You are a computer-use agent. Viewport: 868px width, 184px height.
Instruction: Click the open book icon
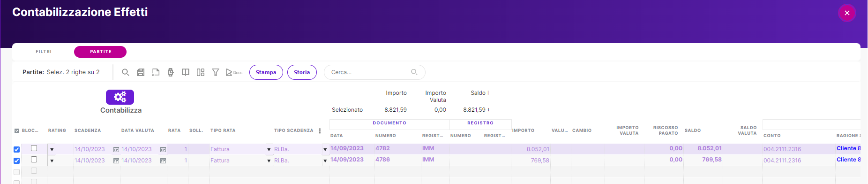tap(185, 72)
